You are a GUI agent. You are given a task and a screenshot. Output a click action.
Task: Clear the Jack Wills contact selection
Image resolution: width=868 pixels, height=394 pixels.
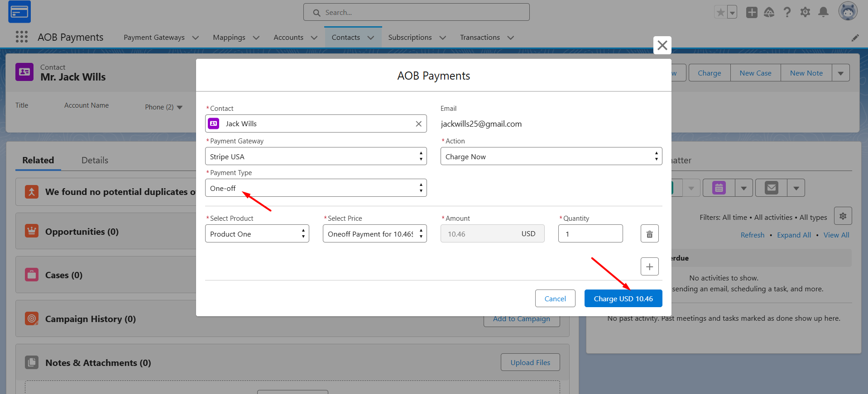418,124
